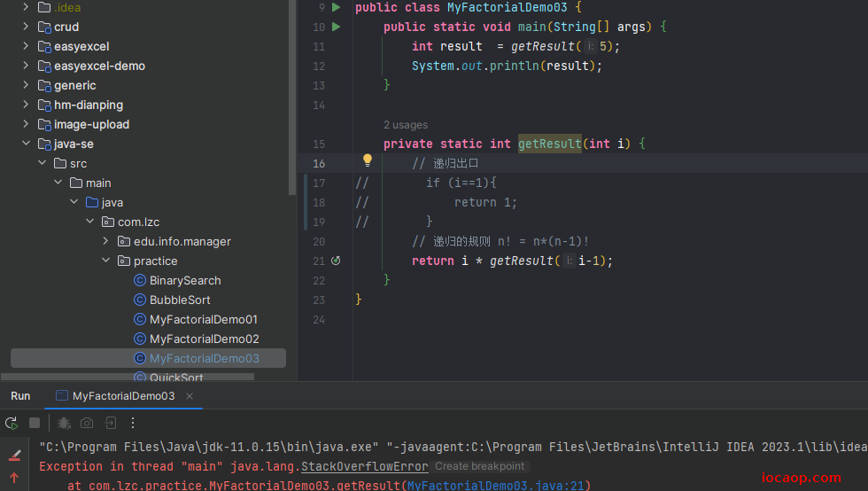The height and width of the screenshot is (491, 868).
Task: Collapse the src folder
Action: 43,163
